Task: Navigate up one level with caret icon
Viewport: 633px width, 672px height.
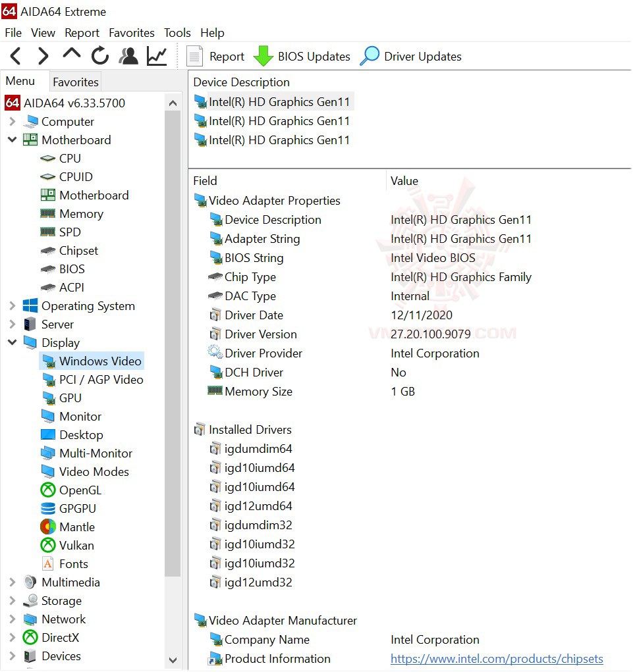Action: [x=71, y=53]
